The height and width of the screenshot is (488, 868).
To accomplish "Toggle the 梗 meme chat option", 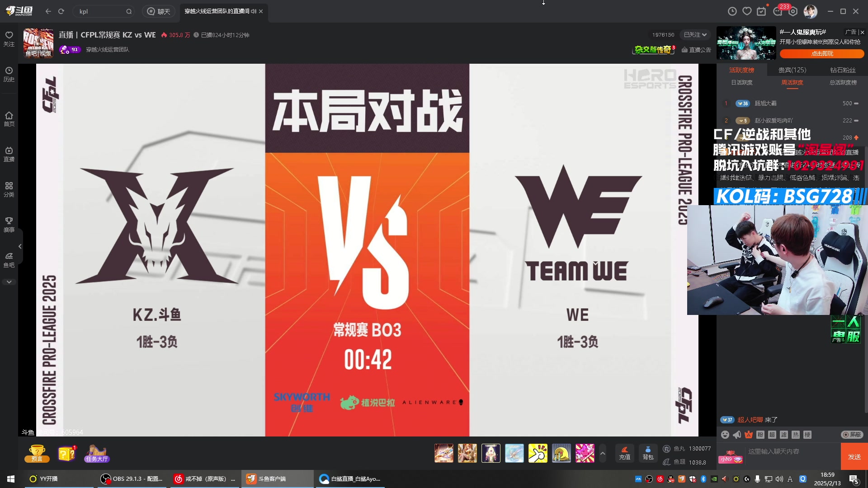I will click(807, 435).
